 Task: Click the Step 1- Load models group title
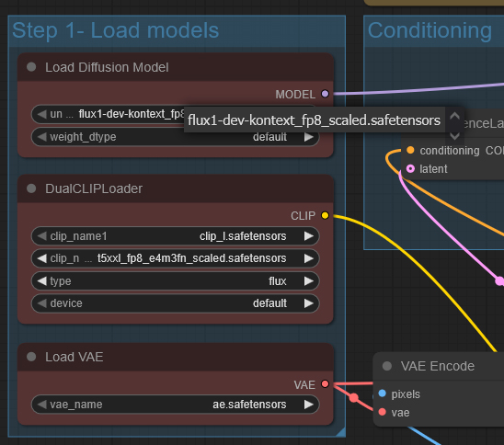click(x=115, y=31)
